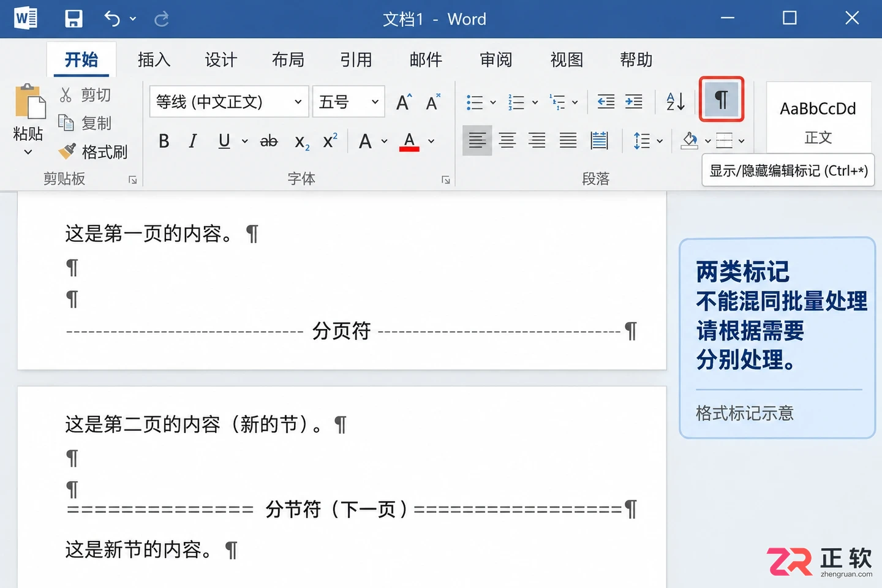This screenshot has width=882, height=588.
Task: Toggle italic formatting
Action: [193, 141]
